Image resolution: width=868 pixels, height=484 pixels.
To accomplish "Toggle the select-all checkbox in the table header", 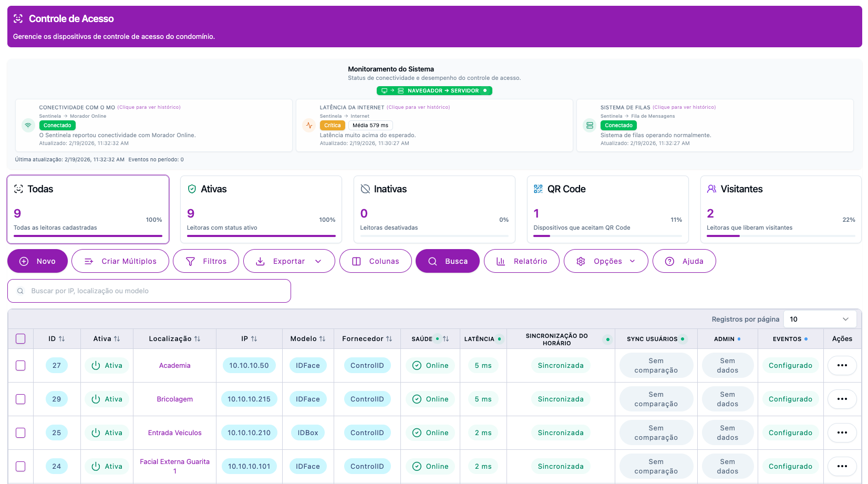I will (x=20, y=339).
